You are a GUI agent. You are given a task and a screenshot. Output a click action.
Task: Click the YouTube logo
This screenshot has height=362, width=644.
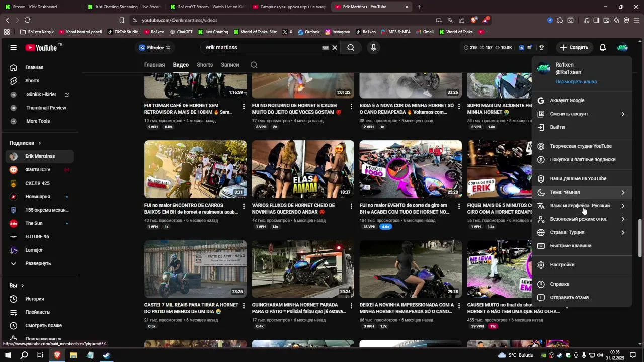tap(41, 48)
